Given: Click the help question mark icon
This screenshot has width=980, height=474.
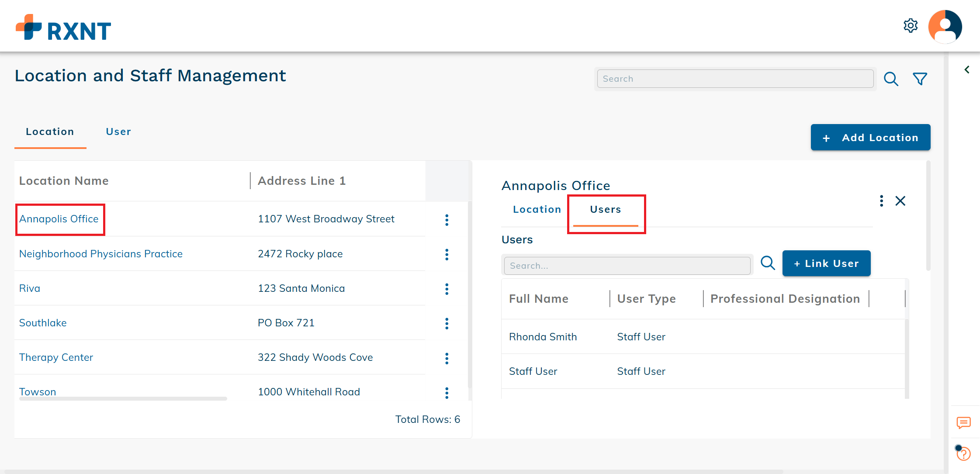Looking at the screenshot, I should (x=963, y=454).
